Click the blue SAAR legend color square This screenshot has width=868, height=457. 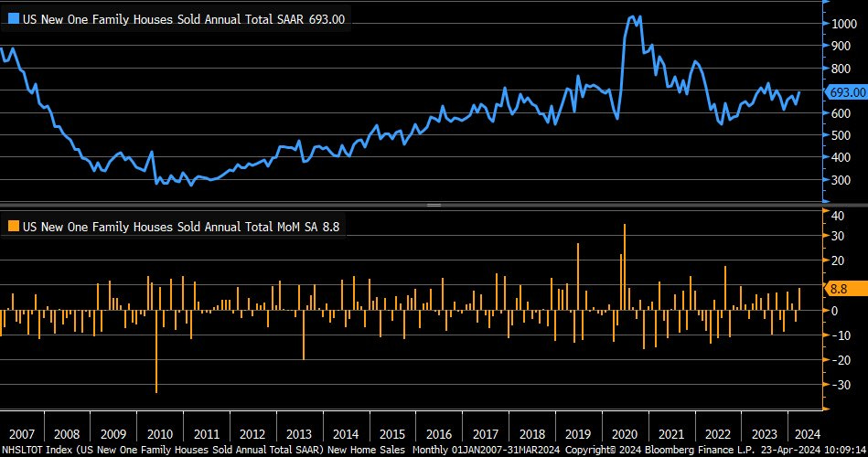(x=13, y=19)
